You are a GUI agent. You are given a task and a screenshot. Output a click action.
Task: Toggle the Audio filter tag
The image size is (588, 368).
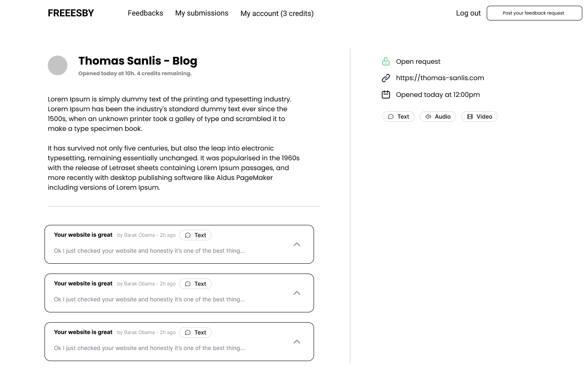(x=438, y=117)
